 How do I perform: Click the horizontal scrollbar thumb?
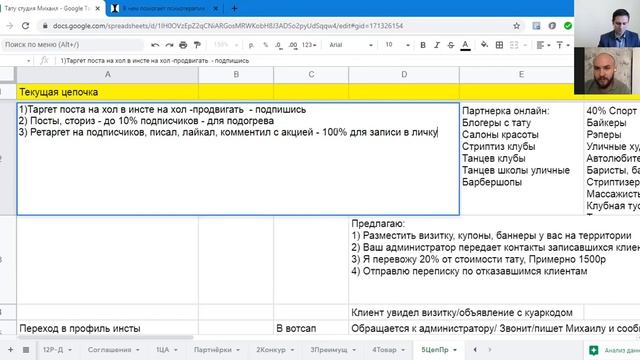pyautogui.click(x=105, y=338)
